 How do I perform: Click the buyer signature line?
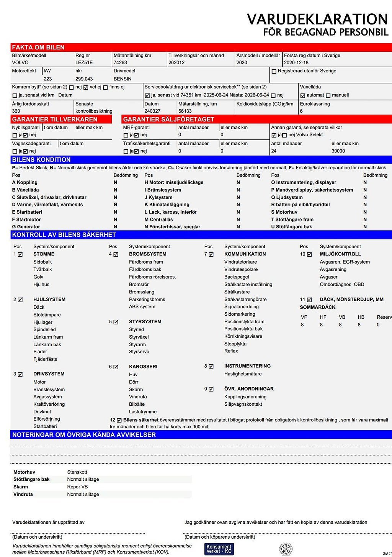(x=287, y=532)
